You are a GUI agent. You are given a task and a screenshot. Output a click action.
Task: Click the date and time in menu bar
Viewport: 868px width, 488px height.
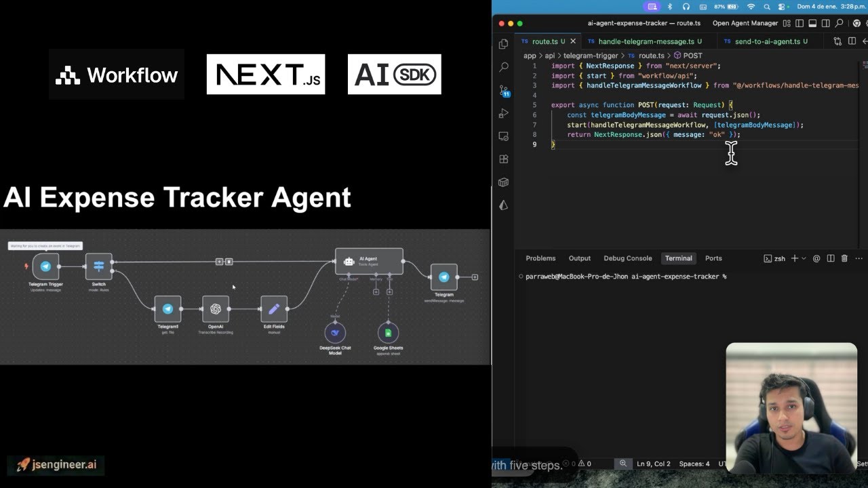coord(832,7)
